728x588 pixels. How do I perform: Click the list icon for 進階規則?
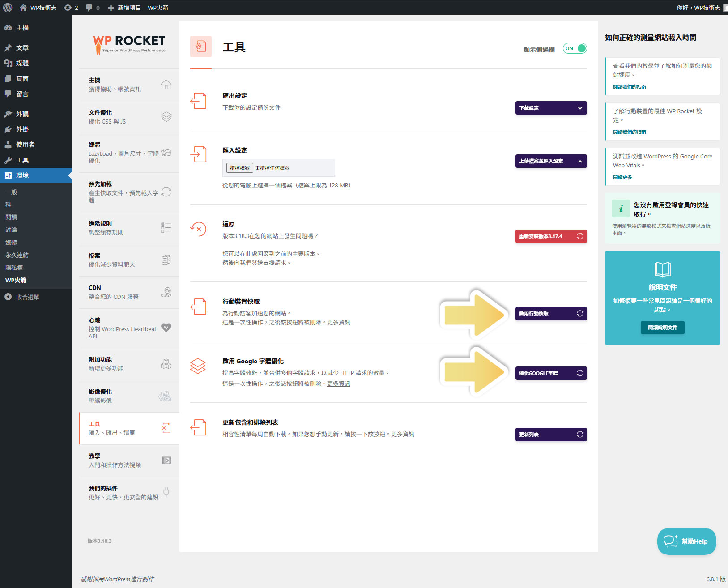click(x=166, y=228)
